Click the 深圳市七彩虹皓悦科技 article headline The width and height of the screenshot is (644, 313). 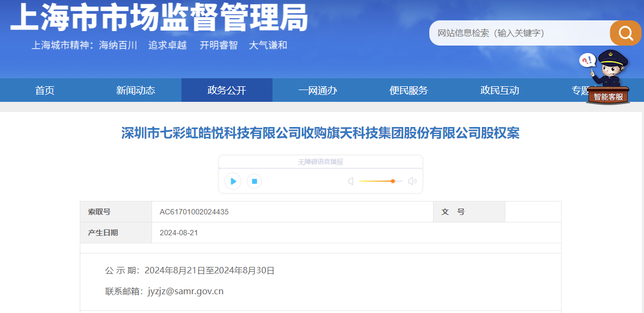click(x=320, y=133)
